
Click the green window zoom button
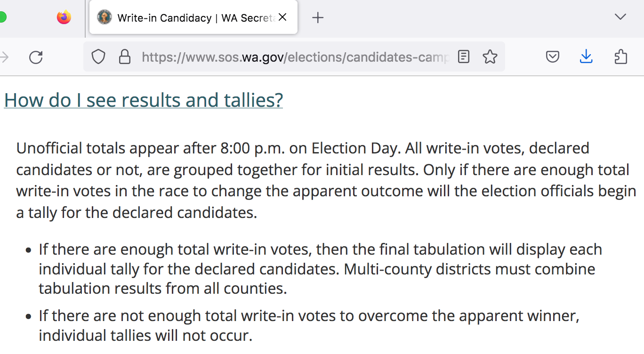pos(2,17)
